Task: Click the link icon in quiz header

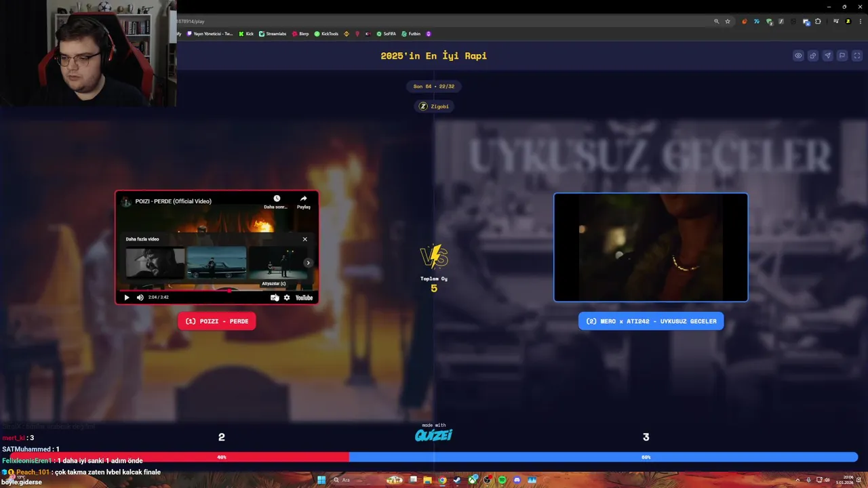Action: pyautogui.click(x=812, y=56)
